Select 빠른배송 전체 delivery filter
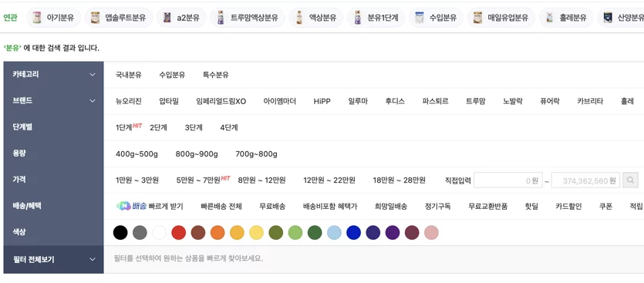Viewport: 644px width, 283px height. (221, 206)
